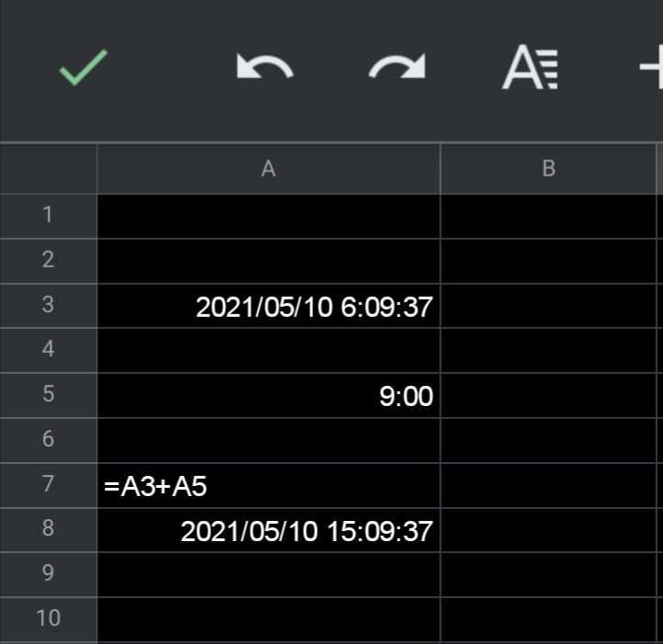This screenshot has height=644, width=663.
Task: Select row 3 header
Action: tap(49, 306)
